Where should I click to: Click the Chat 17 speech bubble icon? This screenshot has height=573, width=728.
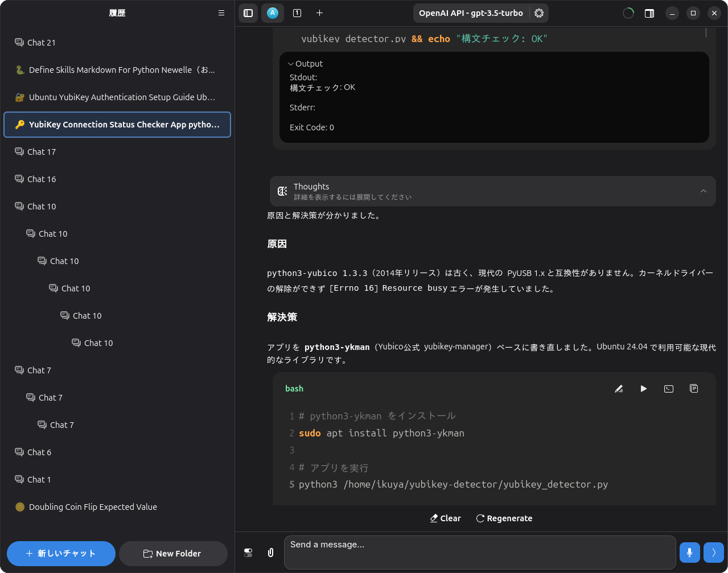pyautogui.click(x=19, y=152)
